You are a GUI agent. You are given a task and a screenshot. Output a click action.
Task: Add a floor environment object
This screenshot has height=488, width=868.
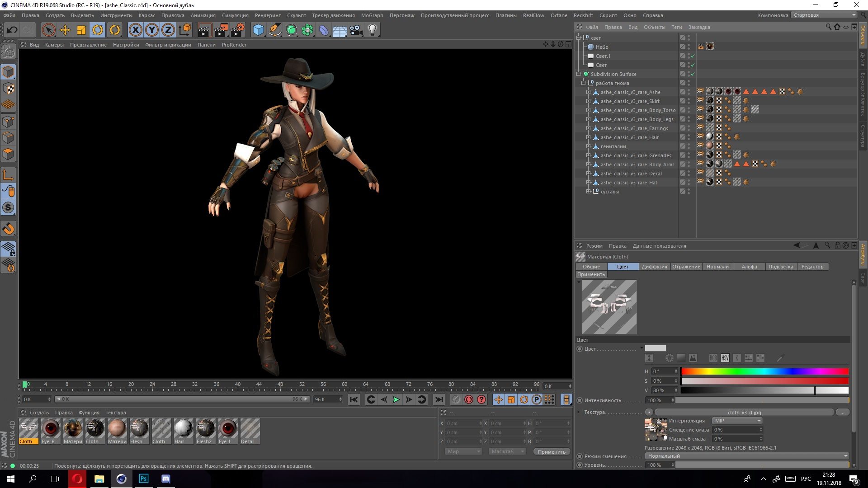(x=340, y=30)
